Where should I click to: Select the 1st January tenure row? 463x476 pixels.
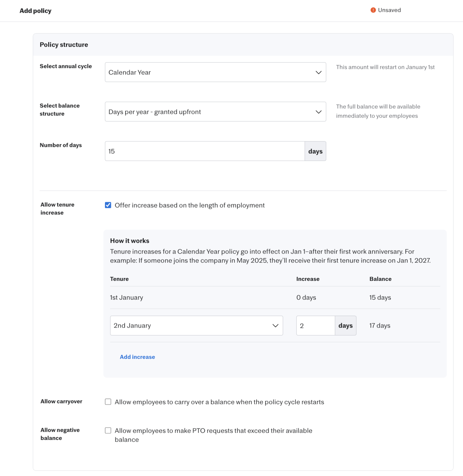[x=127, y=297]
